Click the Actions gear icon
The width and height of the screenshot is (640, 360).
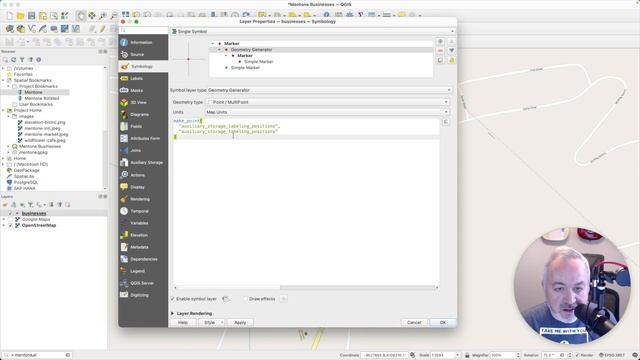point(124,175)
